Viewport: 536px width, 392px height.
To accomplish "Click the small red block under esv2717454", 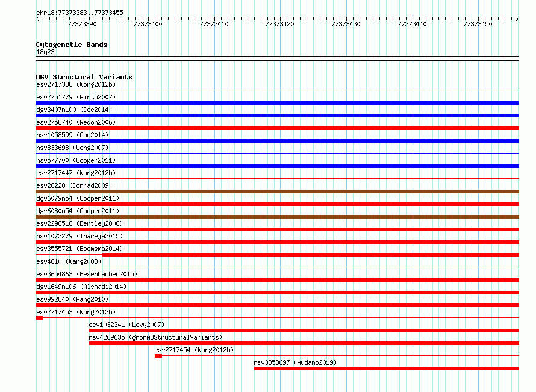I will [158, 356].
